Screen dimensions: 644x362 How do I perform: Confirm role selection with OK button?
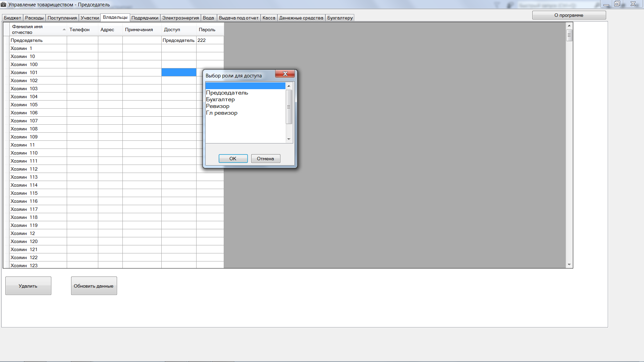[x=233, y=159]
